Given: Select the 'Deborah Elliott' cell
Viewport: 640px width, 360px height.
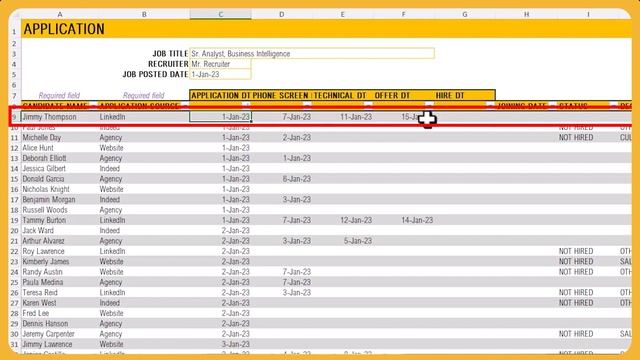Looking at the screenshot, I should pyautogui.click(x=60, y=158).
